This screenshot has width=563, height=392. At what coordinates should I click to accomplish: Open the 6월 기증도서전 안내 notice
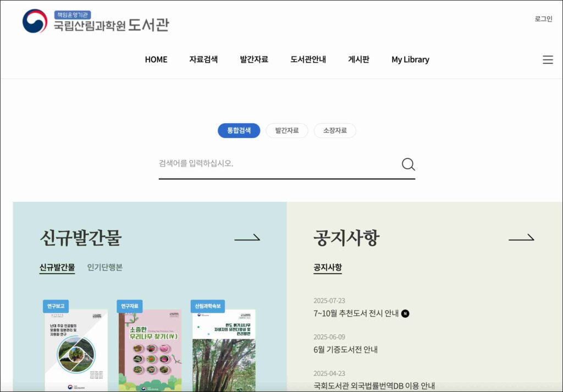tap(345, 350)
